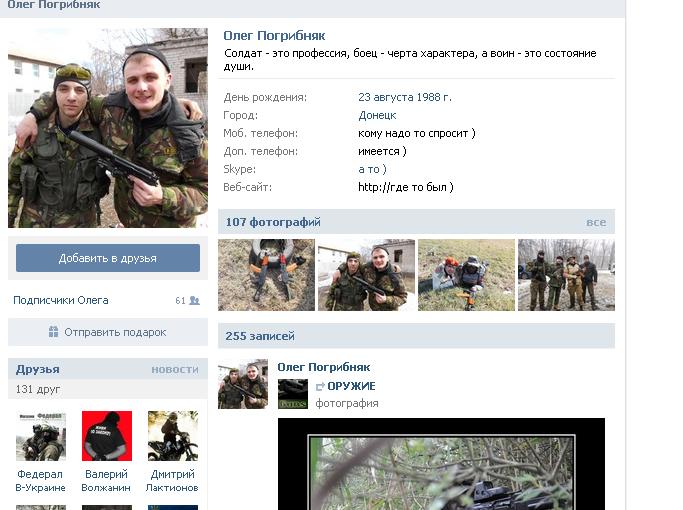Click the repost arrow icon beside ОРУЖИЕ
683x510 pixels.
320,386
